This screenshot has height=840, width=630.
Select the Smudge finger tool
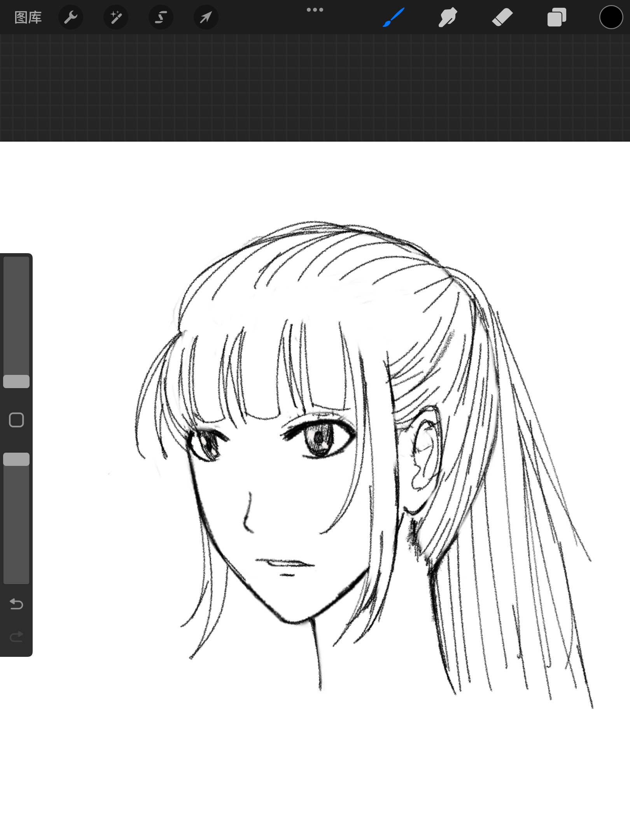(448, 17)
